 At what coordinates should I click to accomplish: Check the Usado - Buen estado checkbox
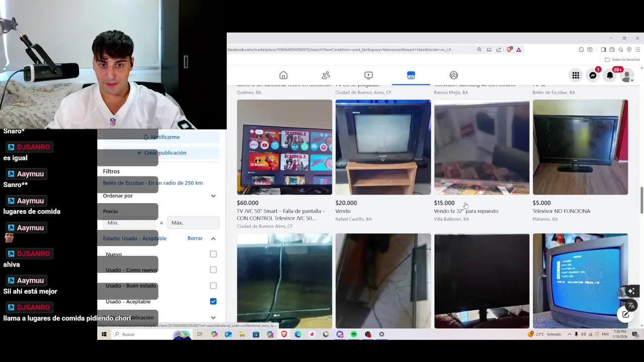(x=213, y=286)
